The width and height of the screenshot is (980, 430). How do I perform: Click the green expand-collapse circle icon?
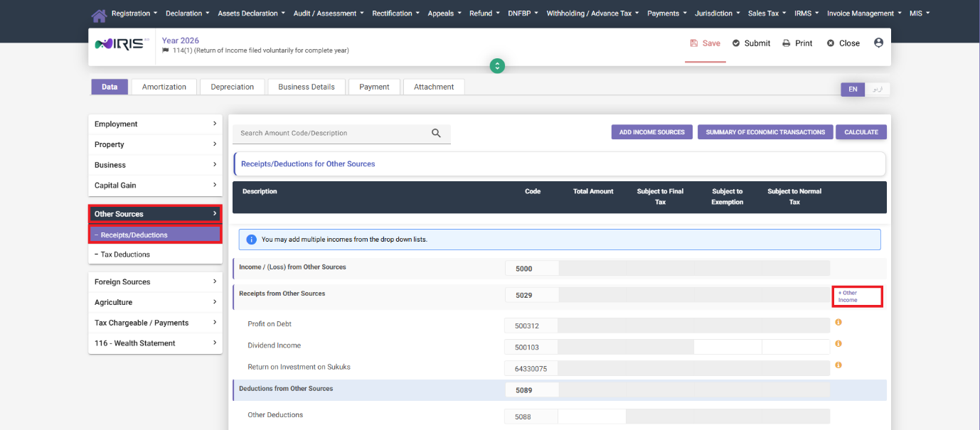pos(498,66)
